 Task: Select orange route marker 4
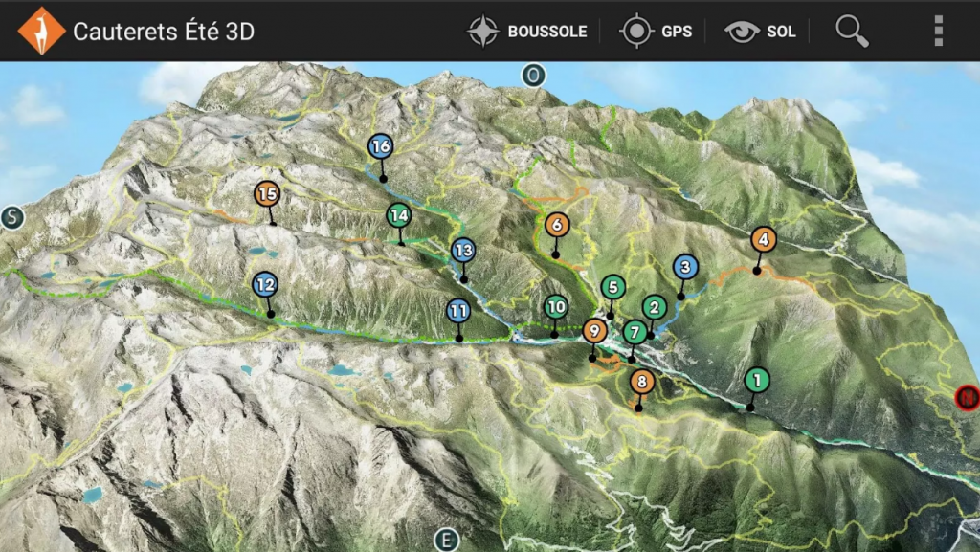[x=763, y=239]
